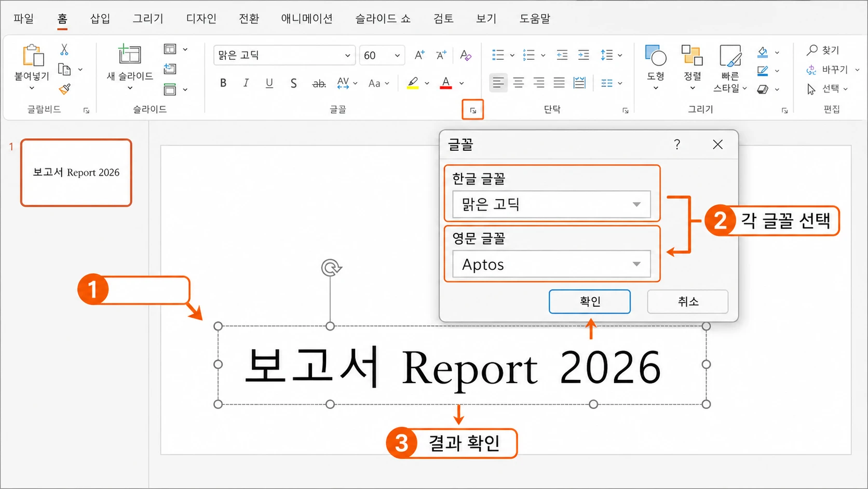868x489 pixels.
Task: Select the Format Painter brush icon
Action: (x=64, y=89)
